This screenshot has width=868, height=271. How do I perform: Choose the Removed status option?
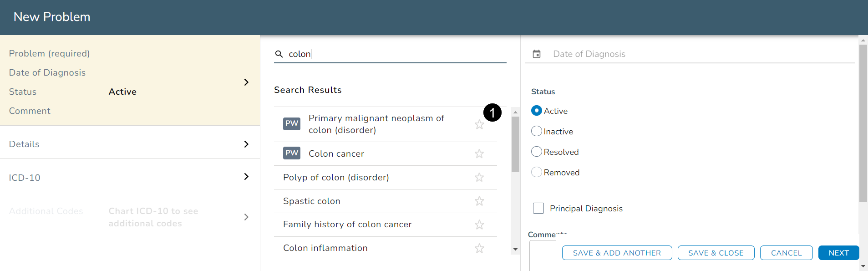click(x=537, y=172)
